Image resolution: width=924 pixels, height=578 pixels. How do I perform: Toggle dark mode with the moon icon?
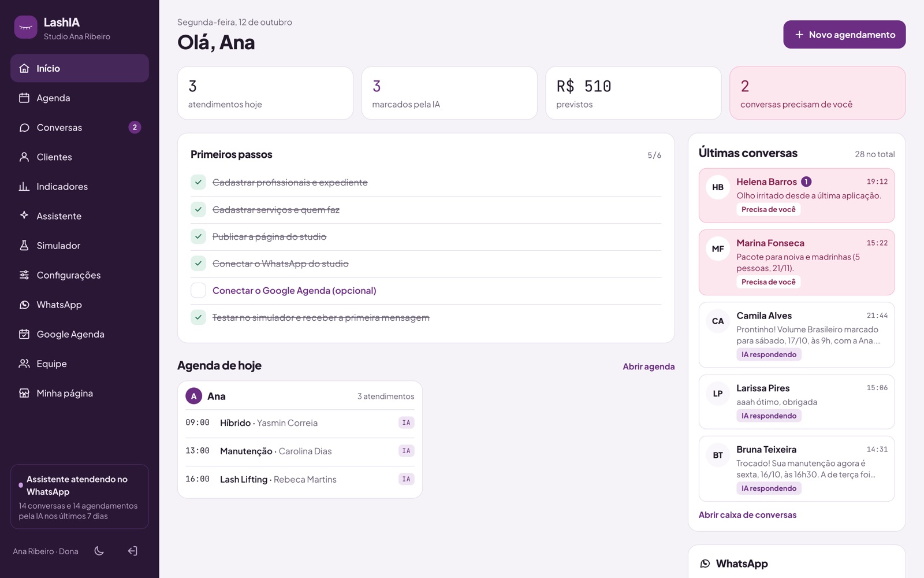pyautogui.click(x=99, y=551)
